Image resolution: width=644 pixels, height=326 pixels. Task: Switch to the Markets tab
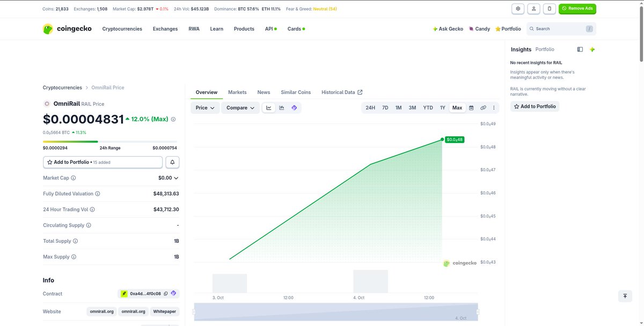point(237,92)
